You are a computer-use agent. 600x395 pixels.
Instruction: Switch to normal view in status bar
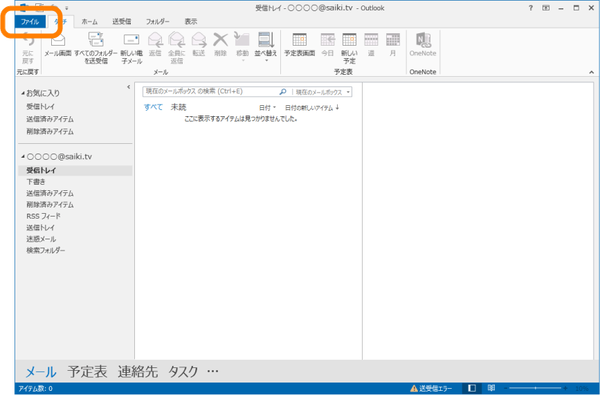(472, 388)
